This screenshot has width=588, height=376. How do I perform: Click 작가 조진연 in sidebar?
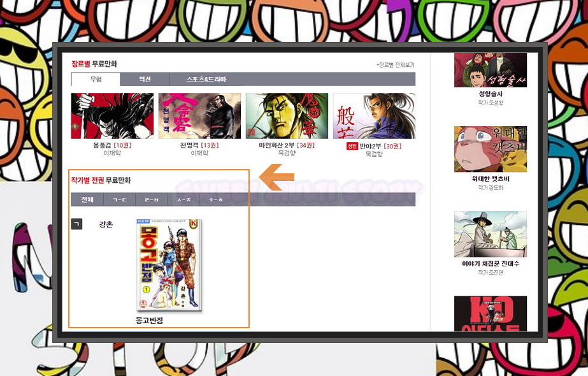(x=491, y=272)
